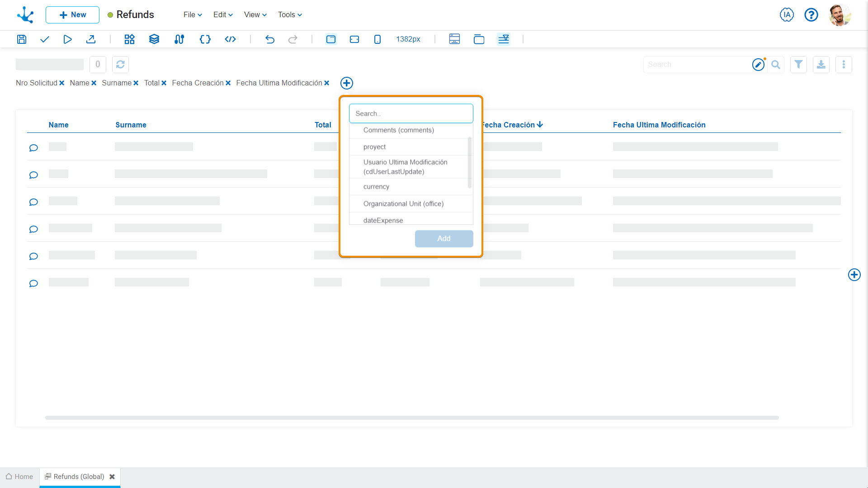Click the funnel filter icon
Viewport: 868px width, 488px height.
[x=798, y=65]
